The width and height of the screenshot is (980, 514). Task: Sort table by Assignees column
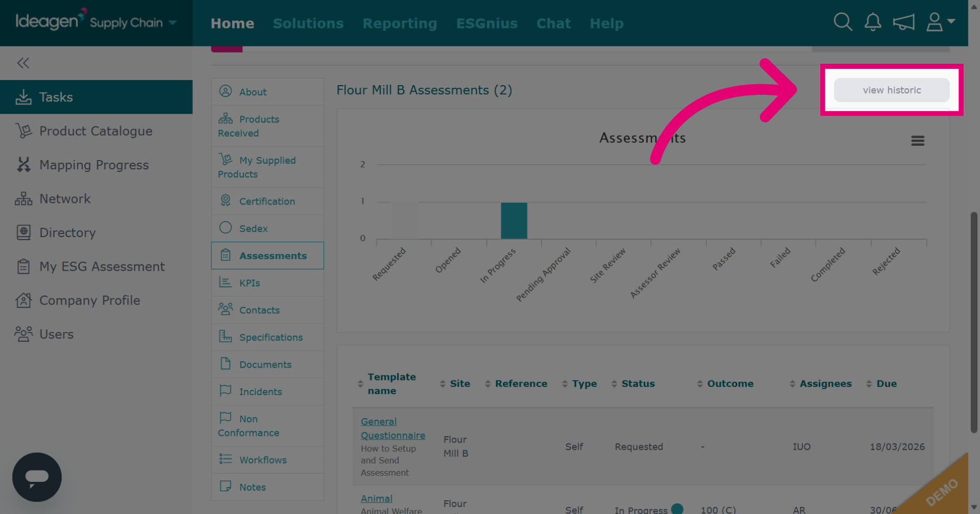coord(821,383)
